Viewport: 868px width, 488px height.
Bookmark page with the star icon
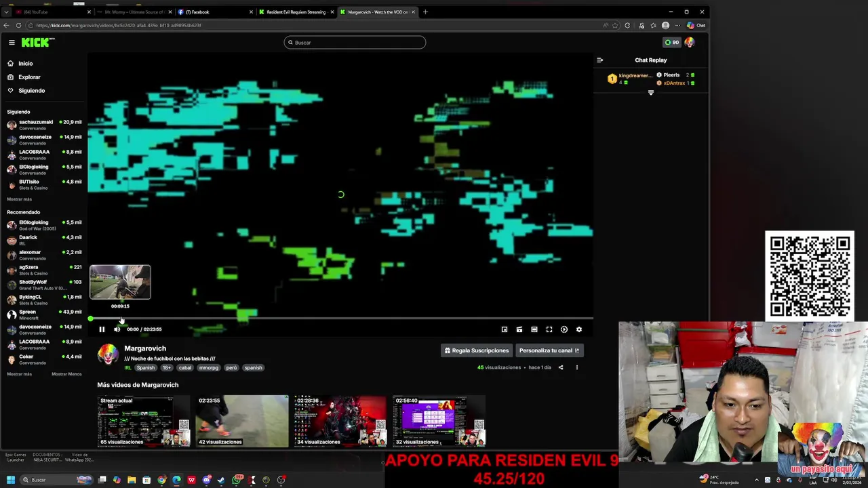pos(615,25)
